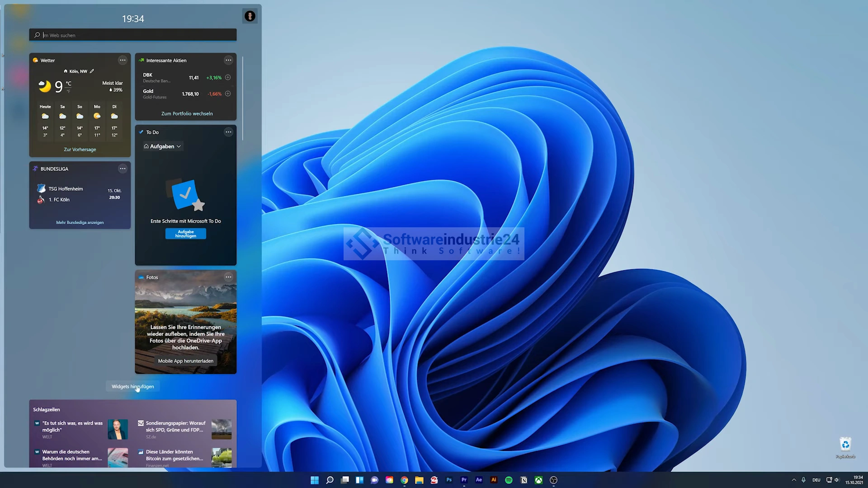Open Interessante Aktien options menu
868x488 pixels.
pos(228,60)
